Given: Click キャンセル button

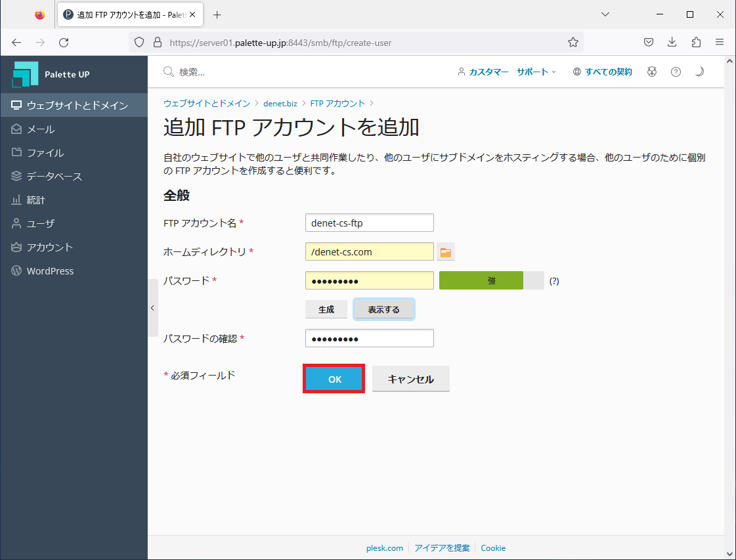Looking at the screenshot, I should tap(411, 379).
